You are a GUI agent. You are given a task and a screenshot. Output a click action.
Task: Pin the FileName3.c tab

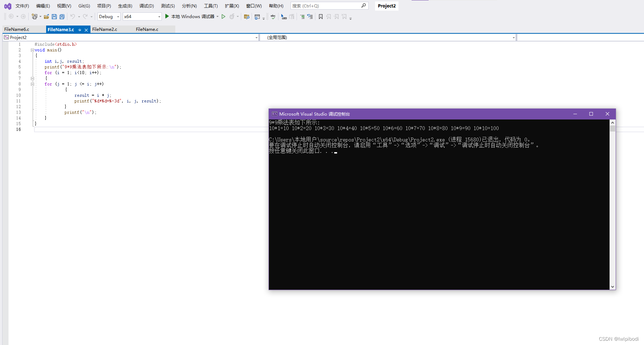(80, 30)
